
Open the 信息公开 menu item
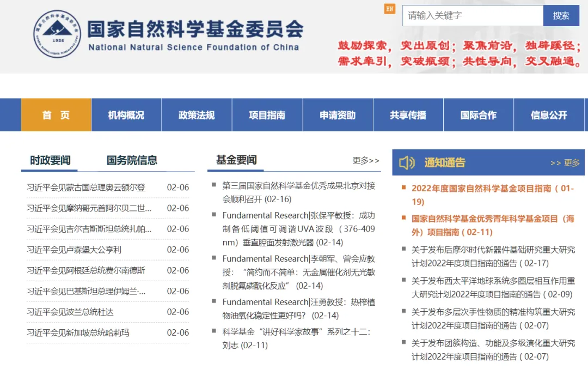pyautogui.click(x=549, y=115)
